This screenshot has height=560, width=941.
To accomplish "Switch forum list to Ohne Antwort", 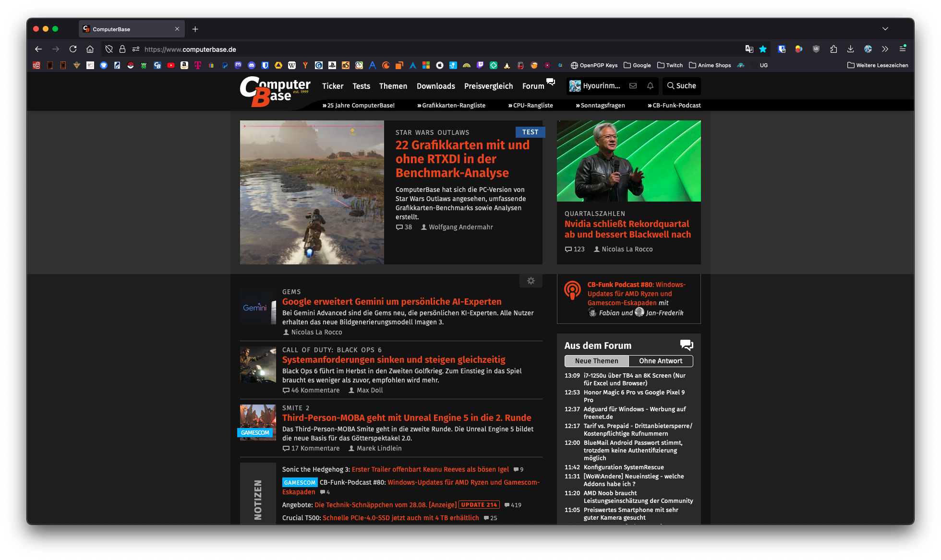I will click(x=660, y=361).
